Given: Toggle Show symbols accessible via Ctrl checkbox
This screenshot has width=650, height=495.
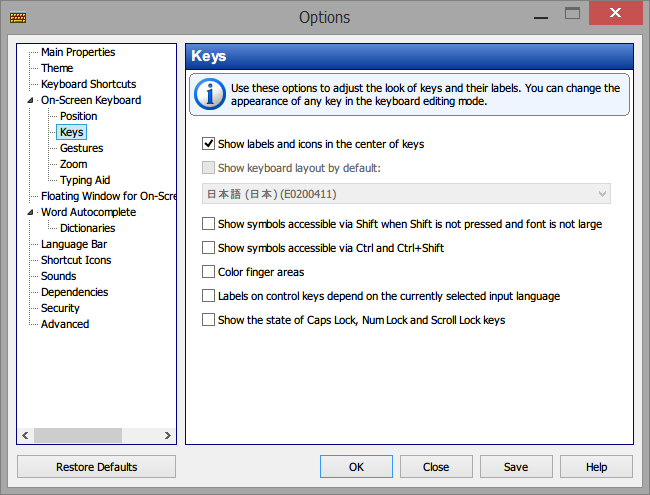Looking at the screenshot, I should (208, 248).
